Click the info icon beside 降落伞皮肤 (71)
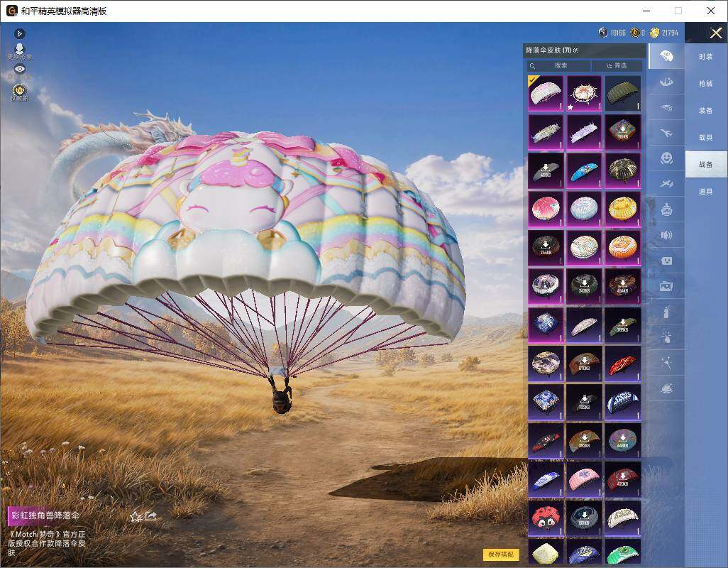Screen dimensions: 728x568 [x=576, y=50]
